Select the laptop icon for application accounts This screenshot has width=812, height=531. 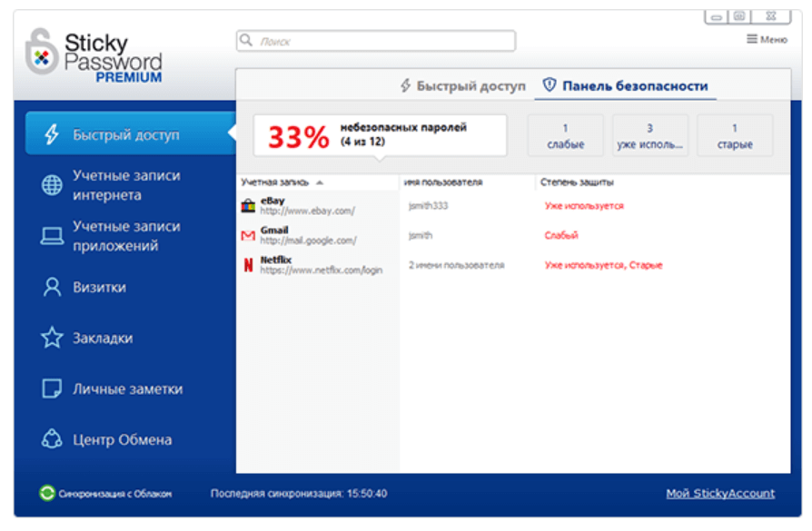pos(52,236)
